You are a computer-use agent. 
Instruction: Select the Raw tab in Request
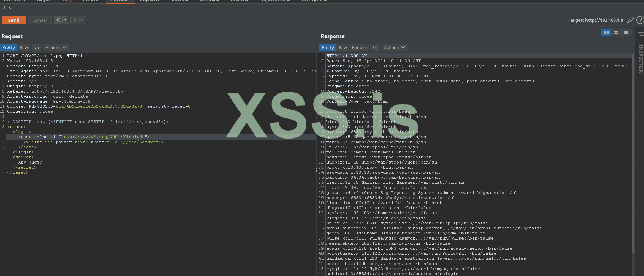point(24,48)
